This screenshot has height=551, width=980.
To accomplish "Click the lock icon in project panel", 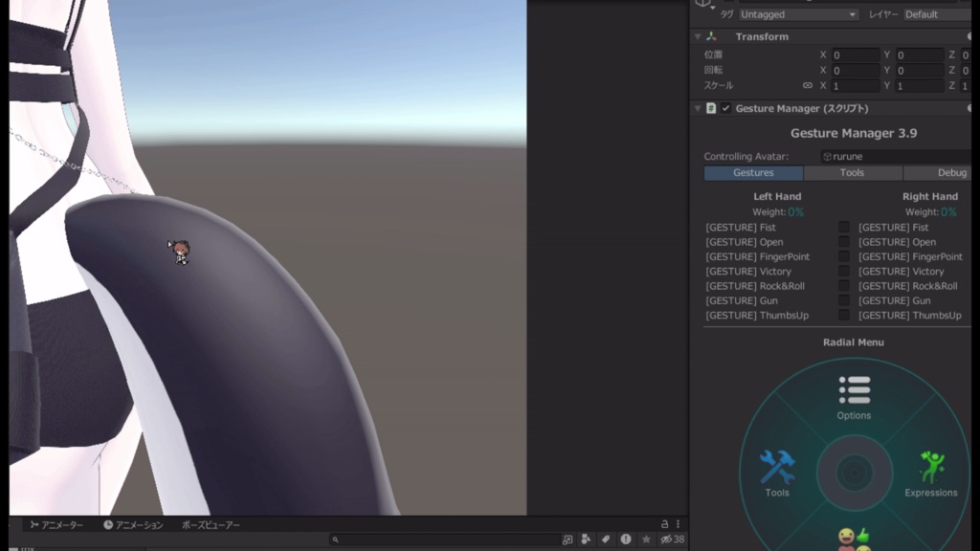I will (x=664, y=524).
